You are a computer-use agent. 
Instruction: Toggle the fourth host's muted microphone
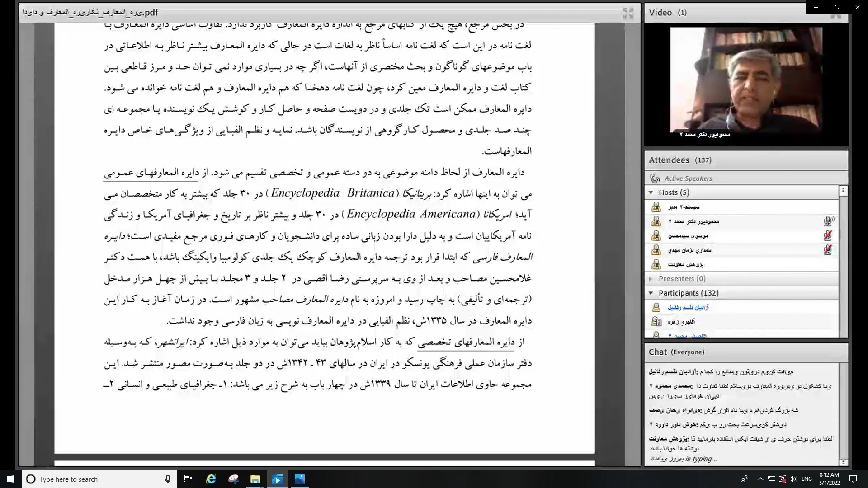[828, 250]
